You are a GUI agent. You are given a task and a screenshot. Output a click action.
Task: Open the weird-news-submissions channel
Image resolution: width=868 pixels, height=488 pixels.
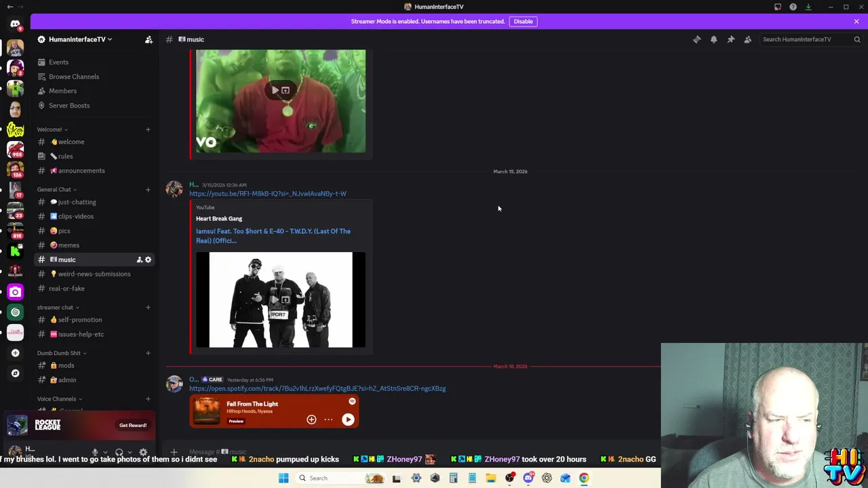point(95,274)
